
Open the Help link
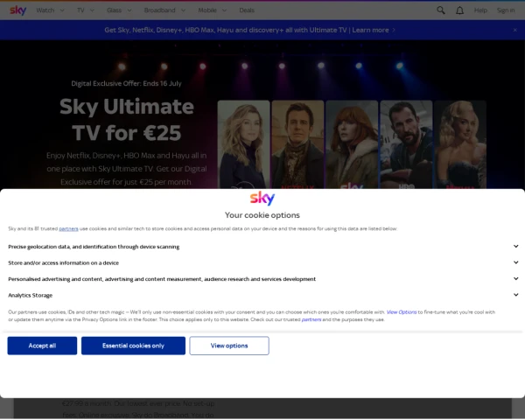(x=480, y=10)
